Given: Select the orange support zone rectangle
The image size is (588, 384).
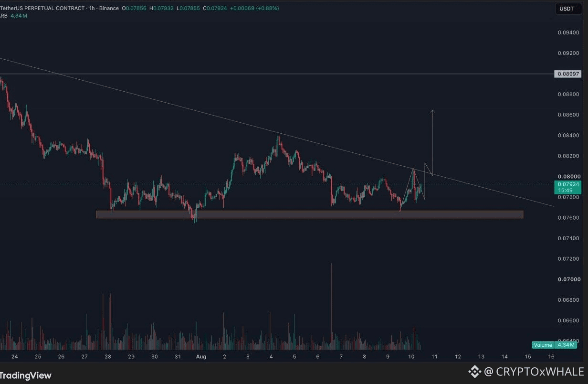Looking at the screenshot, I should [x=309, y=214].
